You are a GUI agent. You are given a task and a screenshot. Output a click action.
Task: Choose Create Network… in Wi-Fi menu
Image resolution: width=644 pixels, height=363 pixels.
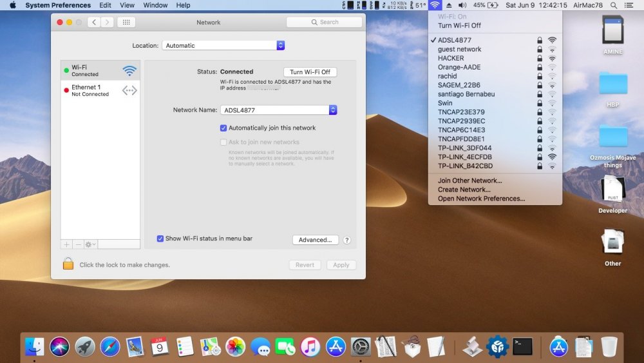tap(495, 190)
